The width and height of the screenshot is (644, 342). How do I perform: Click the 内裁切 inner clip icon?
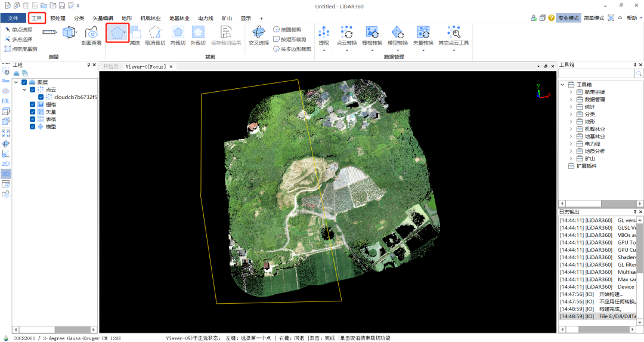178,36
